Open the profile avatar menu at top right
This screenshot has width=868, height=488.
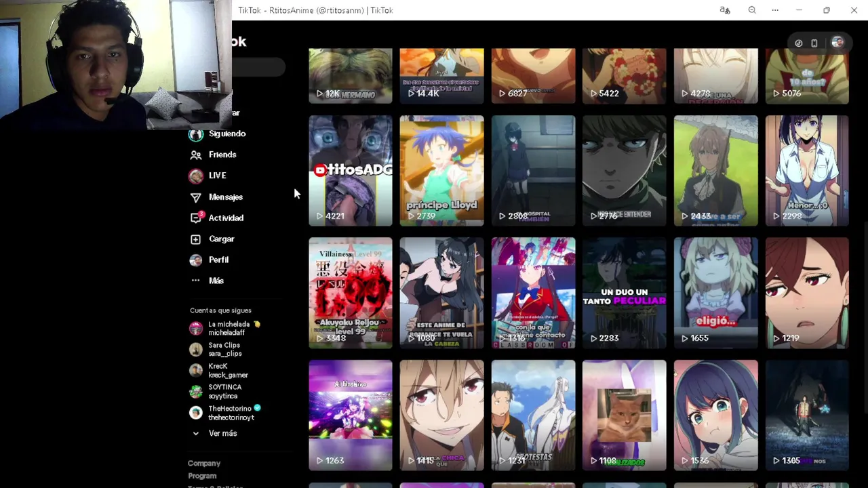click(x=837, y=43)
